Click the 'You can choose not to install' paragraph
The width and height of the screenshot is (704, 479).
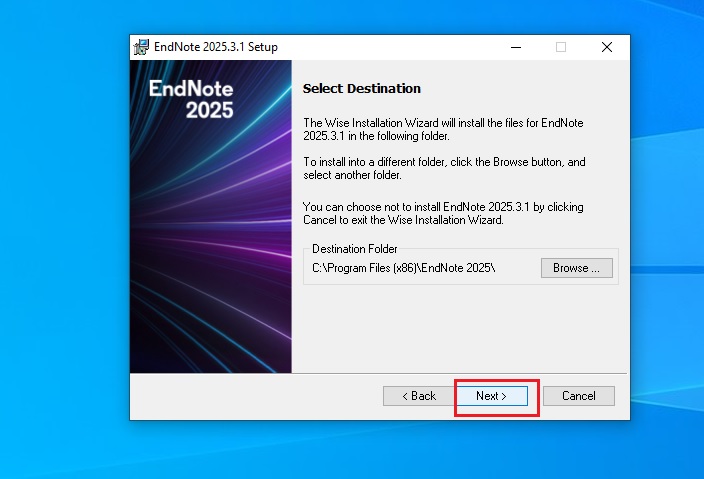[442, 213]
